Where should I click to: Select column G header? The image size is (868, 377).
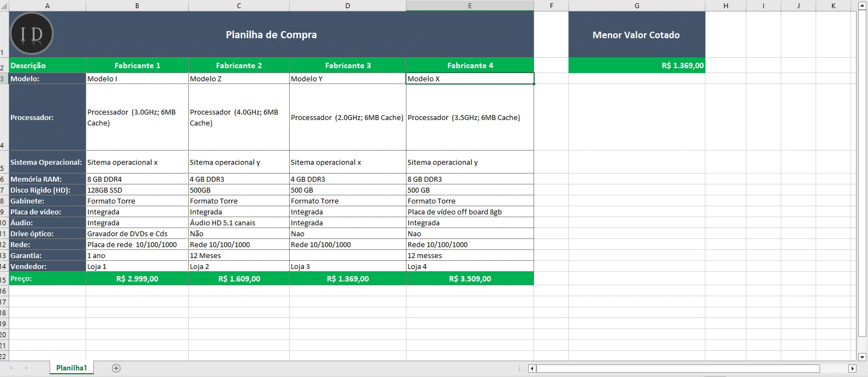coord(637,5)
